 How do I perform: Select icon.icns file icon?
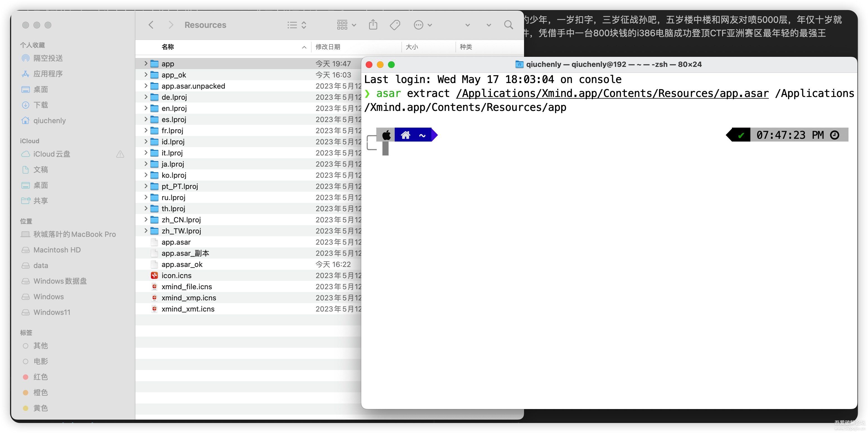tap(154, 275)
